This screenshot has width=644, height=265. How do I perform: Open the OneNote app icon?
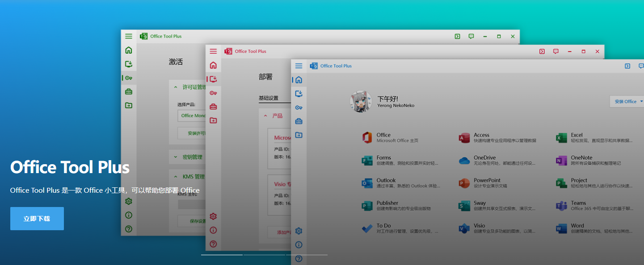coord(561,161)
